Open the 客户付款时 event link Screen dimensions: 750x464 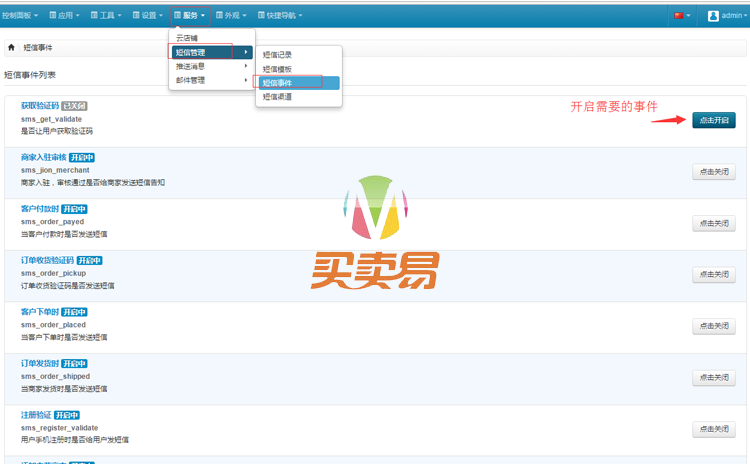[x=40, y=209]
